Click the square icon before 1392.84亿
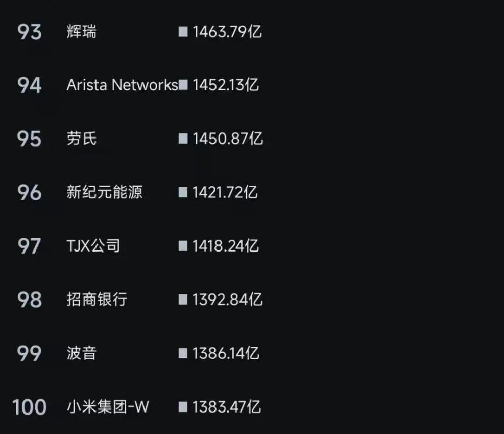Viewport: 504px width, 434px height. pos(183,300)
